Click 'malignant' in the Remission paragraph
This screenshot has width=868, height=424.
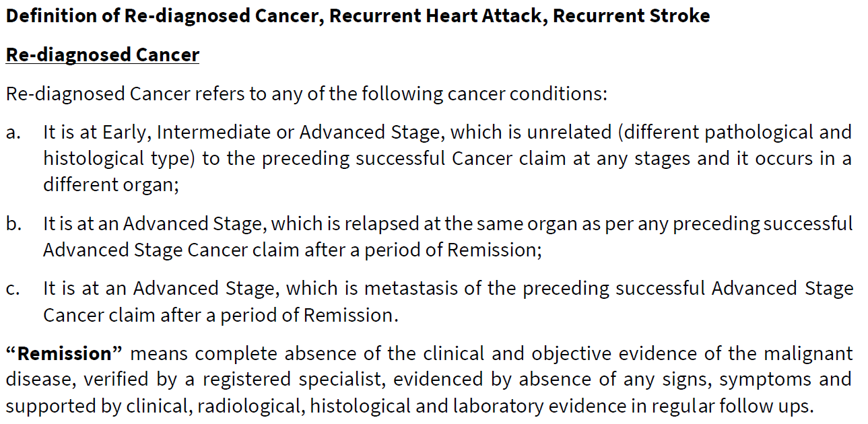point(808,353)
